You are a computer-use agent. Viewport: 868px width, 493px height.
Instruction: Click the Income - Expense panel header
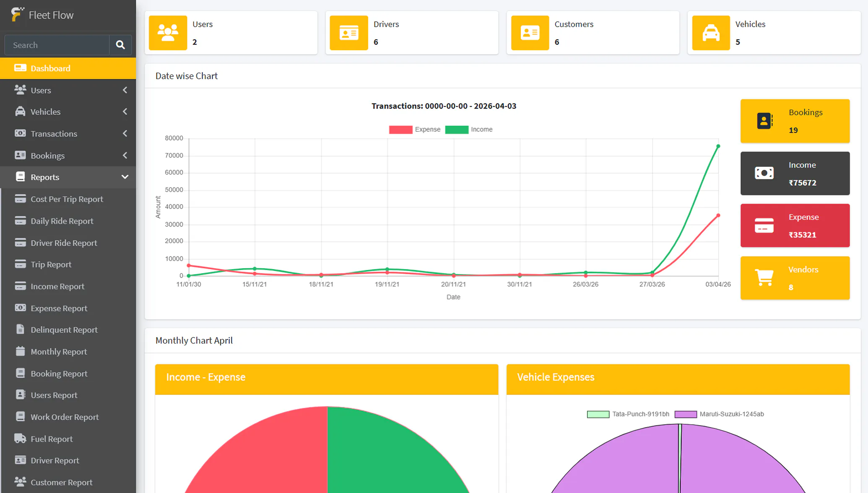[x=327, y=379]
